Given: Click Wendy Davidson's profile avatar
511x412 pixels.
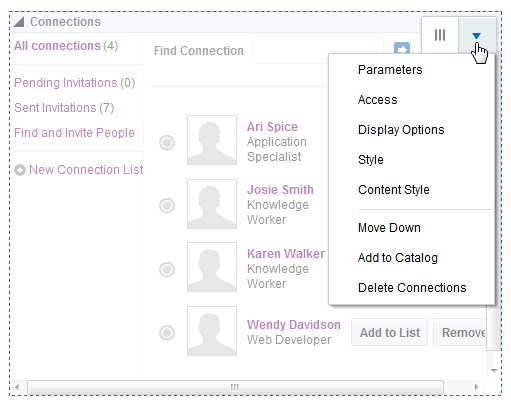Looking at the screenshot, I should (x=212, y=331).
